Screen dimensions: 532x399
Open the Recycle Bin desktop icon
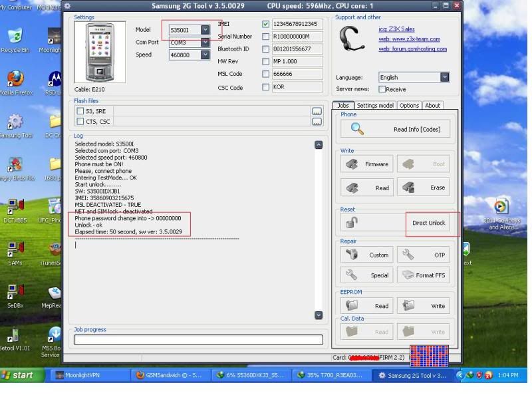[15, 41]
